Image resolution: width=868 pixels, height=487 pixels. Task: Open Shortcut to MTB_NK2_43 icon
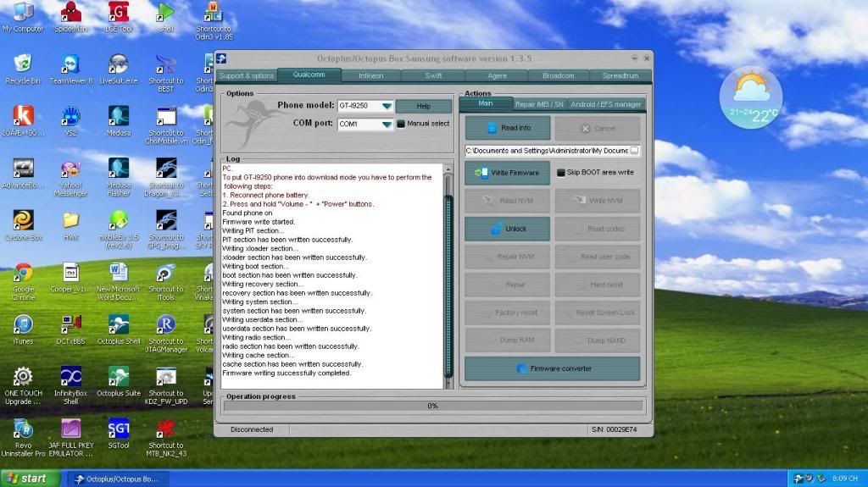pyautogui.click(x=166, y=438)
